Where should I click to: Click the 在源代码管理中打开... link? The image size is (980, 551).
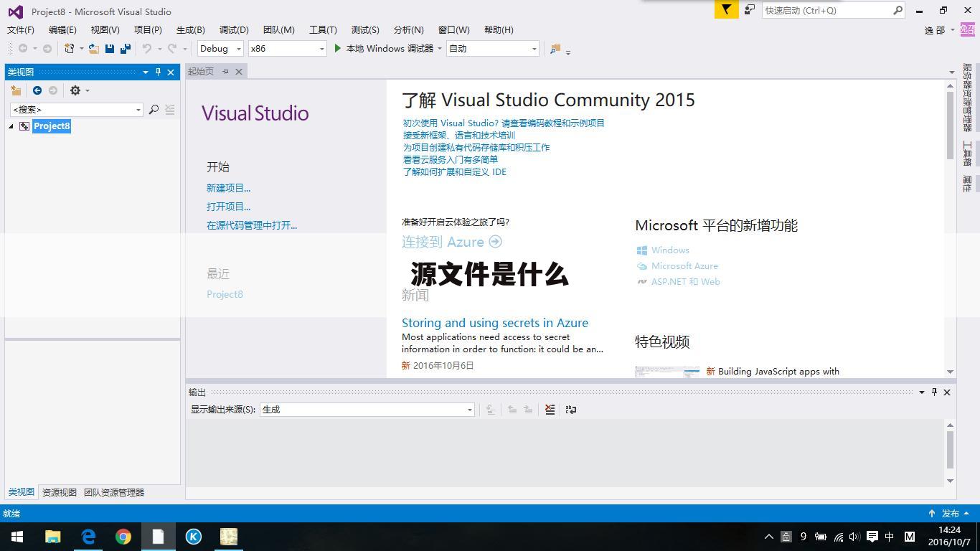click(x=252, y=225)
